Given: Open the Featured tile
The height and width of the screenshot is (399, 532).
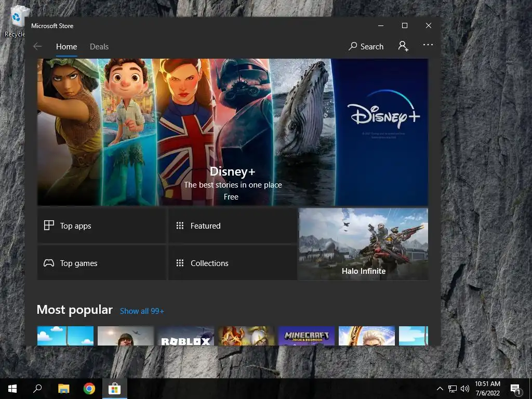Looking at the screenshot, I should tap(233, 225).
